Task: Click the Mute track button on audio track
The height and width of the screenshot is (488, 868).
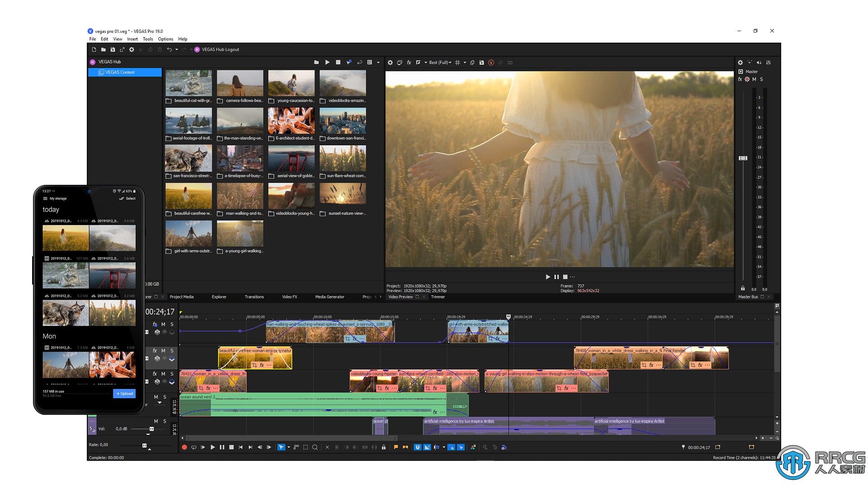Action: click(x=157, y=396)
